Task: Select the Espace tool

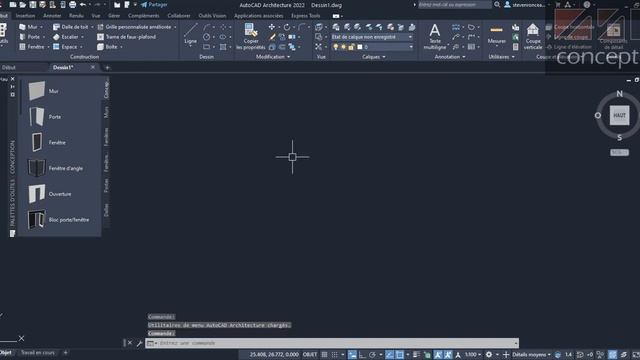Action: (x=65, y=47)
